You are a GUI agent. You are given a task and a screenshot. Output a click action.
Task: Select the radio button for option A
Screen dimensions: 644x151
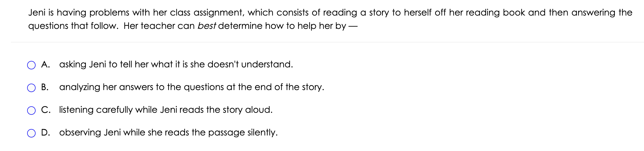click(x=31, y=65)
